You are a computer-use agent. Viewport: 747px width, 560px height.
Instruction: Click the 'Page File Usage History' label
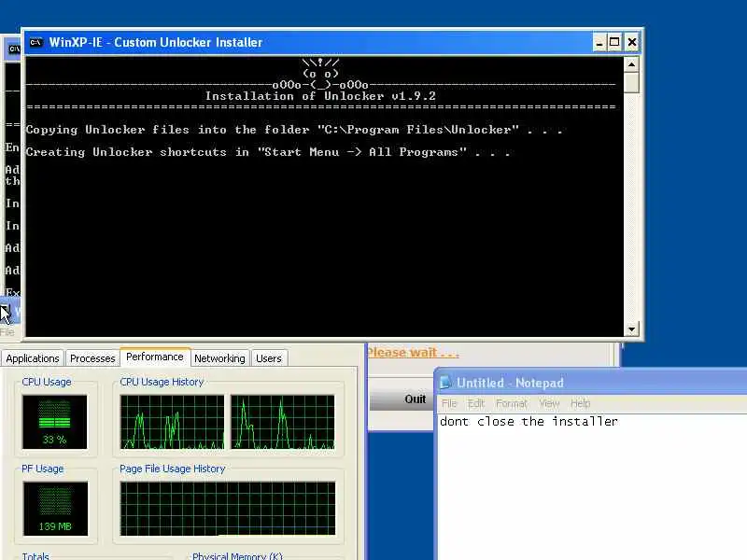coord(173,469)
